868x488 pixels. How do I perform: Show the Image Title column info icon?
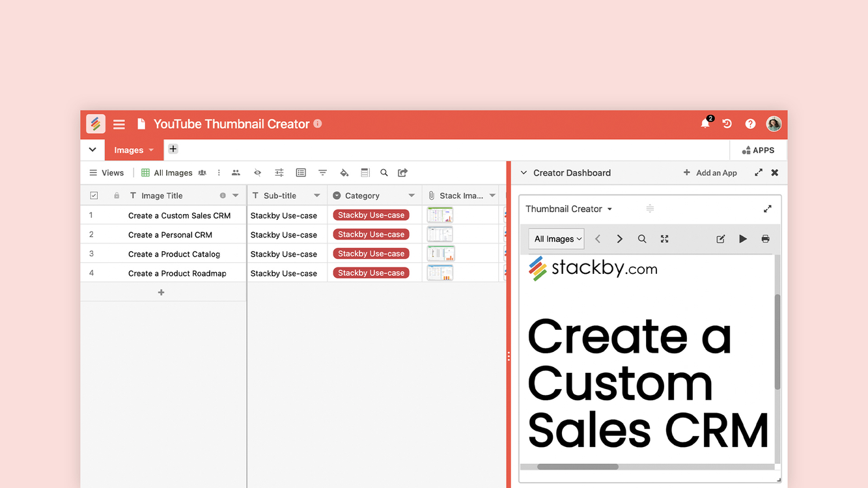click(x=223, y=195)
